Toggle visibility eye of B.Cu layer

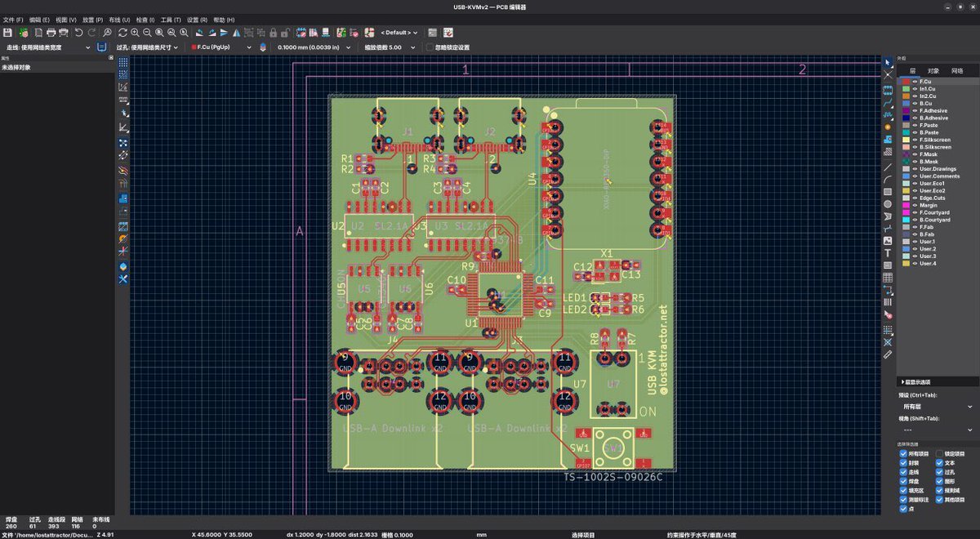click(x=914, y=104)
